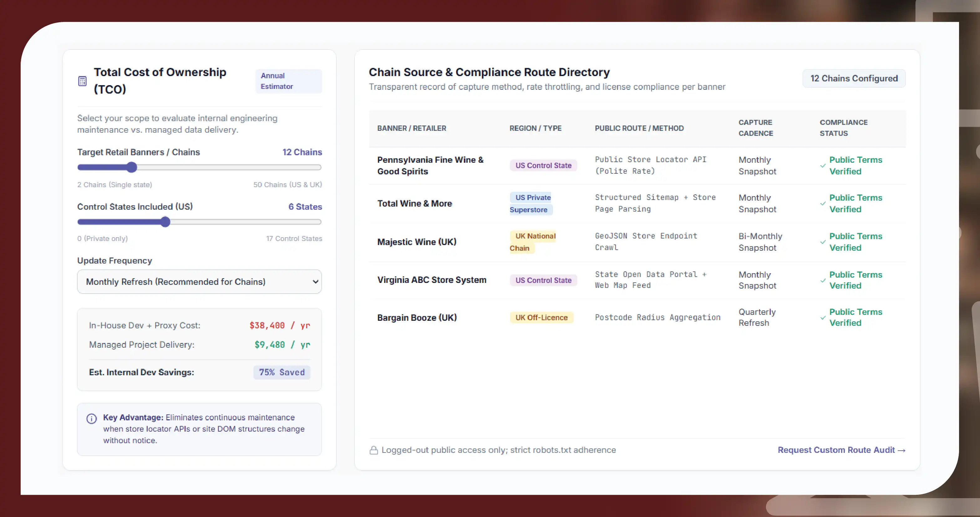Click the checkmark icon in Total Wine & More row
The image size is (980, 517).
tap(823, 203)
